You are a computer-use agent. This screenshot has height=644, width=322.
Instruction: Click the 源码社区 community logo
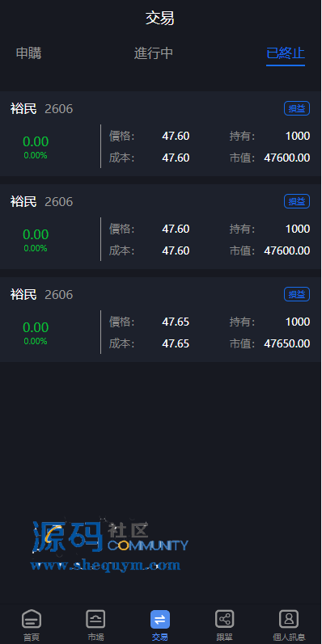click(x=110, y=537)
